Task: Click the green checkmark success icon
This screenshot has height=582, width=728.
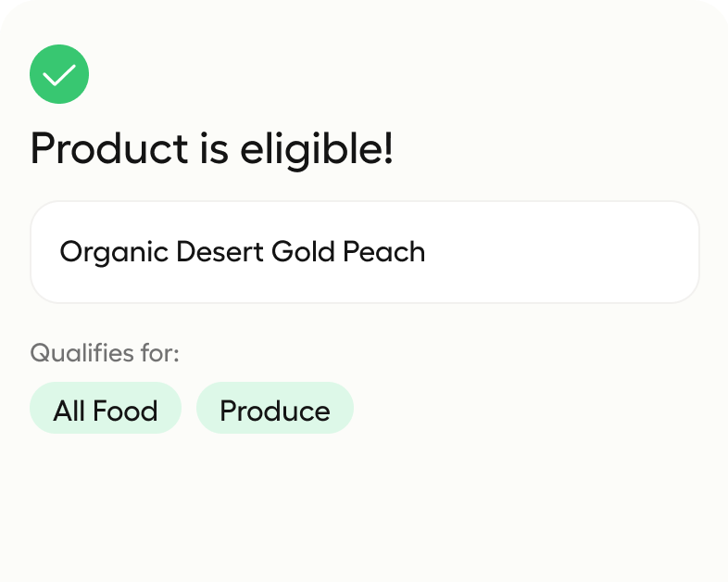Action: 59,74
